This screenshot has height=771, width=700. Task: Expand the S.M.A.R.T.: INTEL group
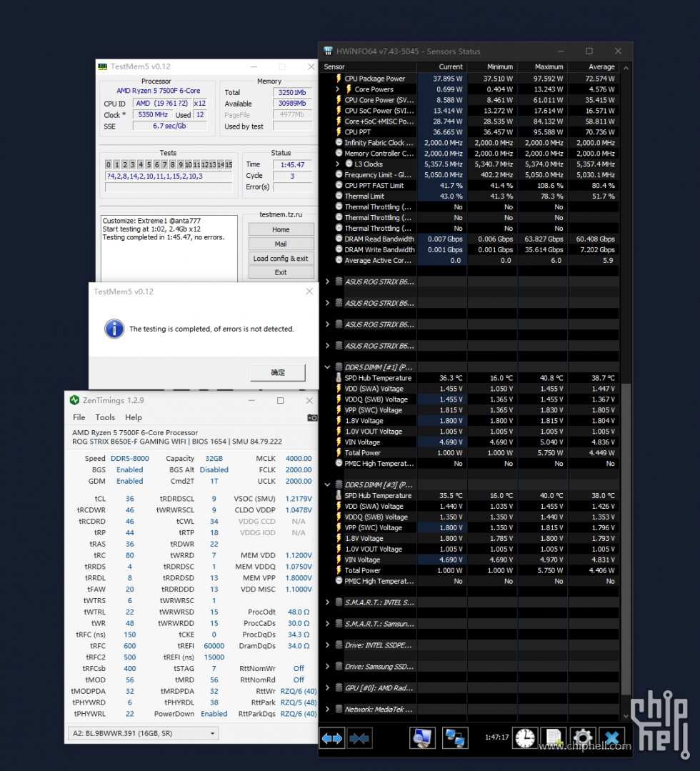pos(327,602)
